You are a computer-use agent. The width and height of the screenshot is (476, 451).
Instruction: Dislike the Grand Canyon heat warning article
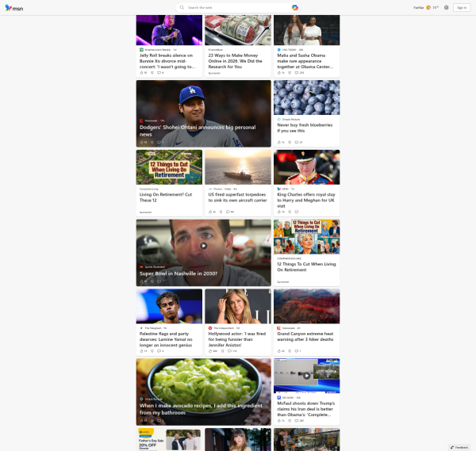tap(290, 351)
